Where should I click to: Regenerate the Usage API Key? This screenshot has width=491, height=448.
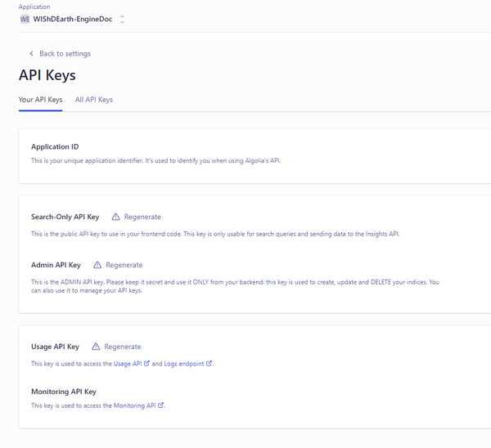pyautogui.click(x=123, y=347)
